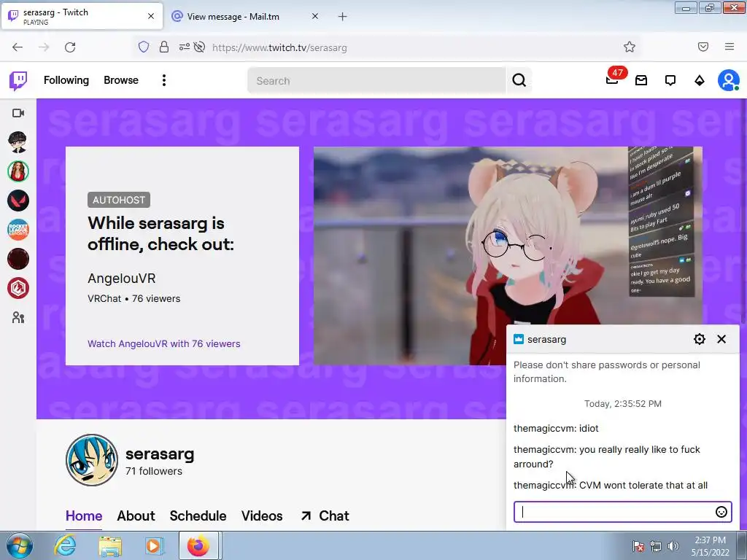Switch to the About tab
Viewport: 747px width, 560px height.
pos(136,516)
